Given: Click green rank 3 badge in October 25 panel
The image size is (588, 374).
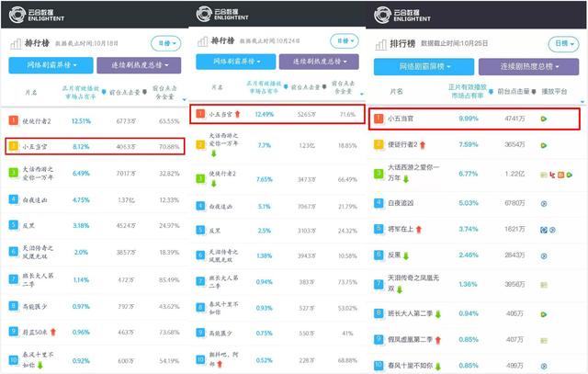Looking at the screenshot, I should point(379,174).
